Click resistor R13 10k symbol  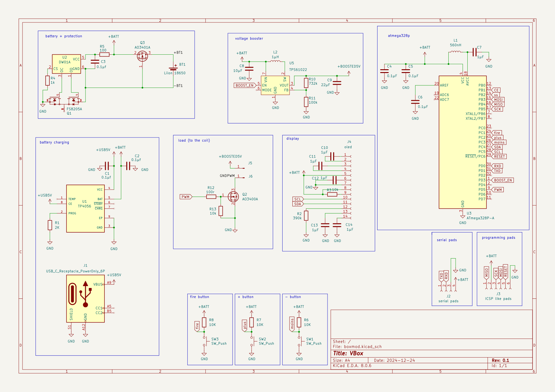click(221, 211)
